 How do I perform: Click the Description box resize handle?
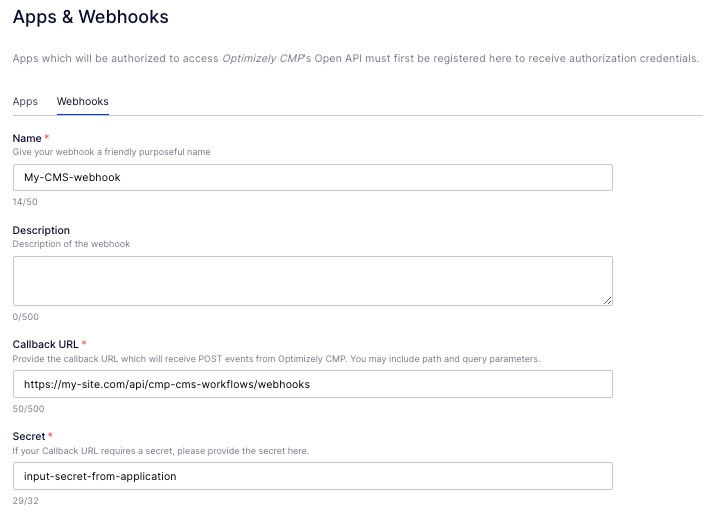pos(607,299)
